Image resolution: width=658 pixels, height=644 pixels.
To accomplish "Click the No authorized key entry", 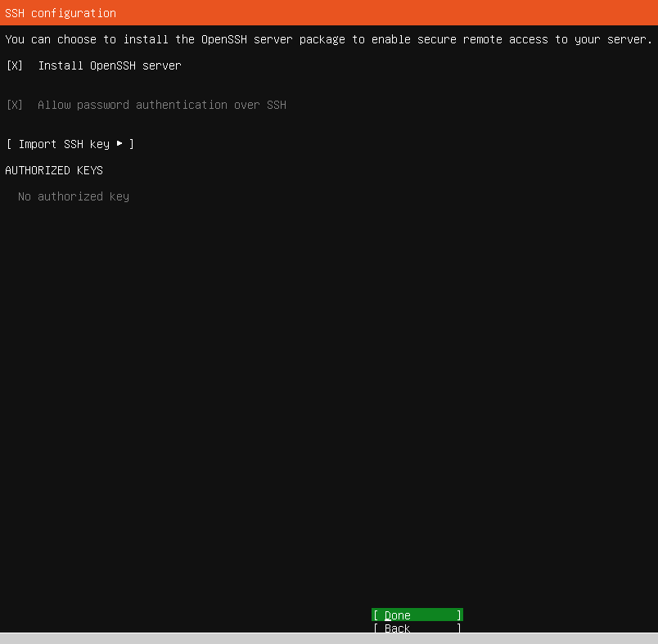I will tap(74, 196).
